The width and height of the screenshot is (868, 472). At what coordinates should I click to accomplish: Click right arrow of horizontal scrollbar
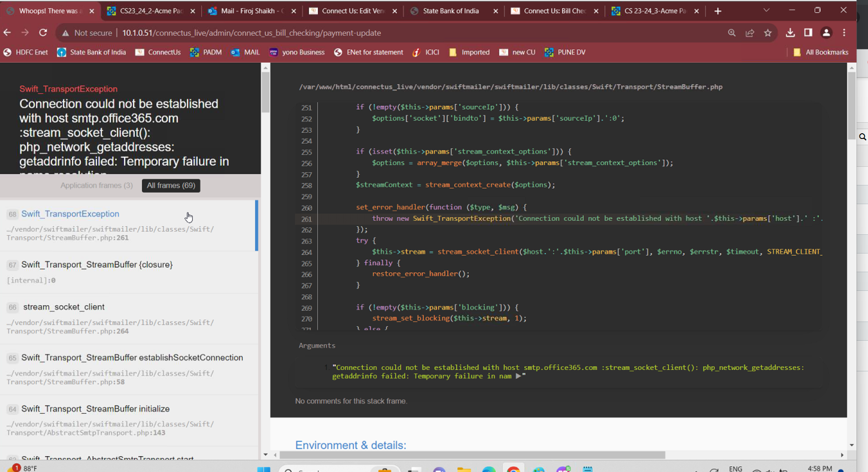842,455
